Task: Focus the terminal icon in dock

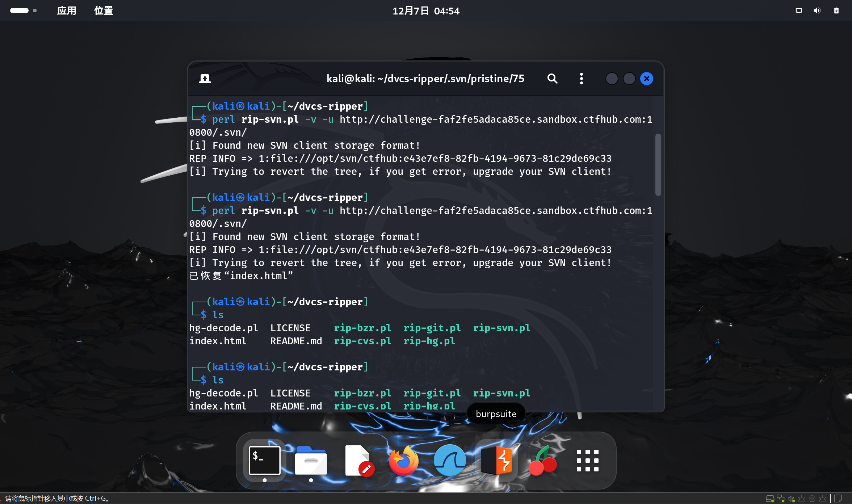Action: tap(265, 461)
